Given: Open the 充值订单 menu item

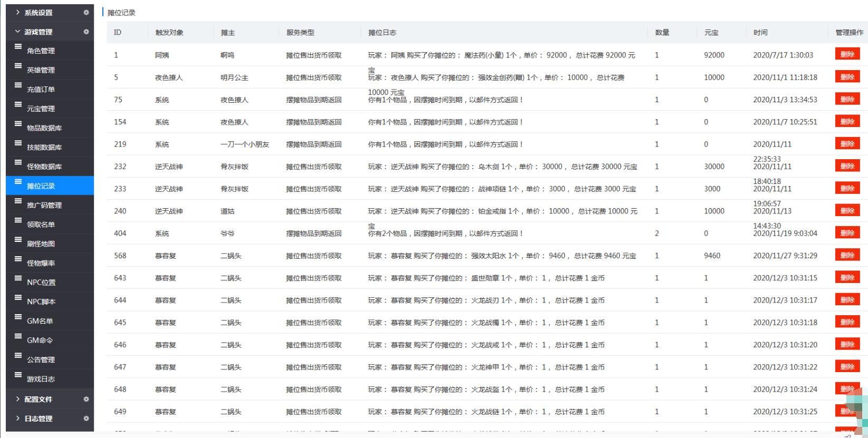Looking at the screenshot, I should tap(41, 90).
